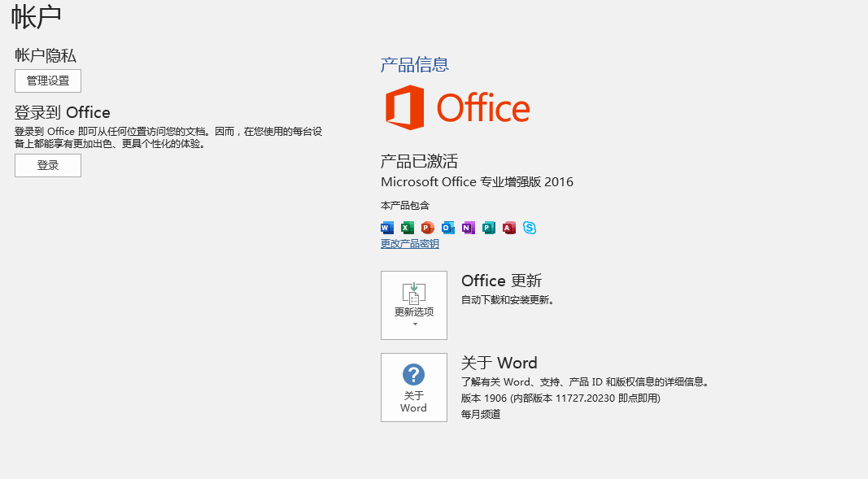
Task: Click the Word app icon
Action: [x=387, y=228]
